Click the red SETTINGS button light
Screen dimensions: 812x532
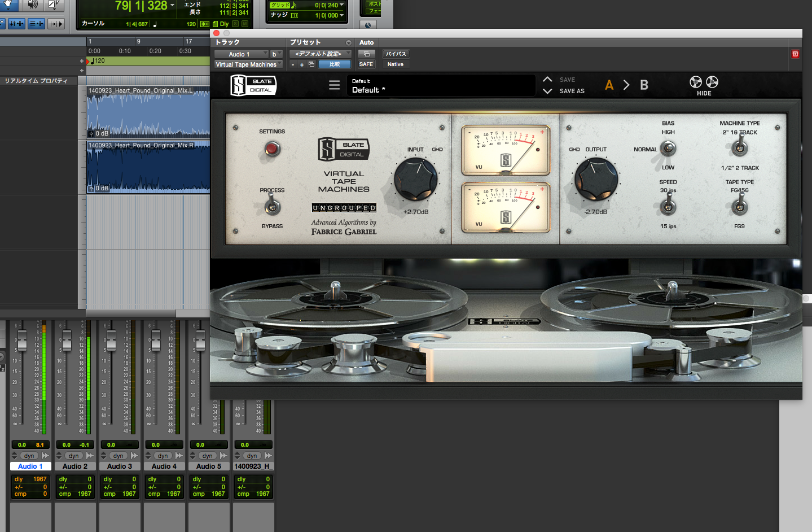pyautogui.click(x=272, y=149)
